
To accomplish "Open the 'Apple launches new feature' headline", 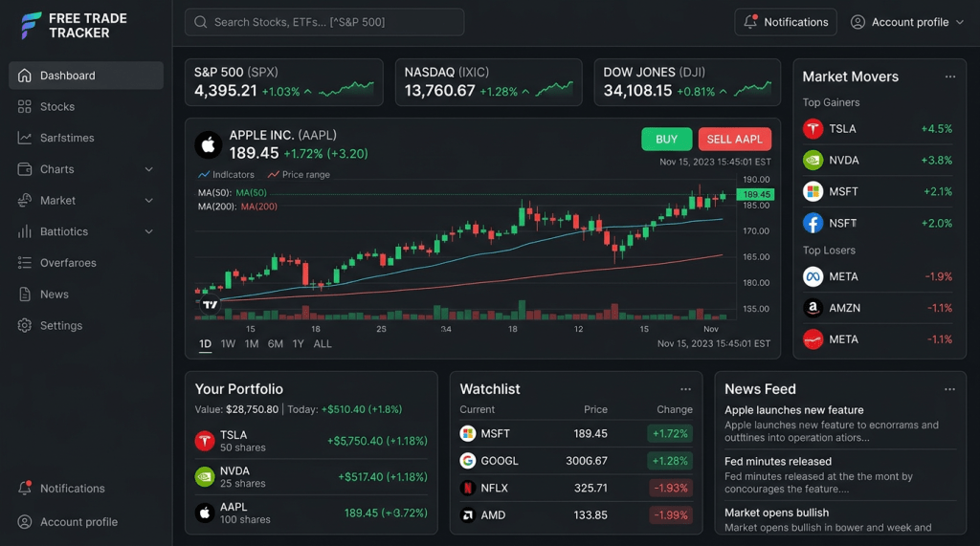I will coord(793,410).
